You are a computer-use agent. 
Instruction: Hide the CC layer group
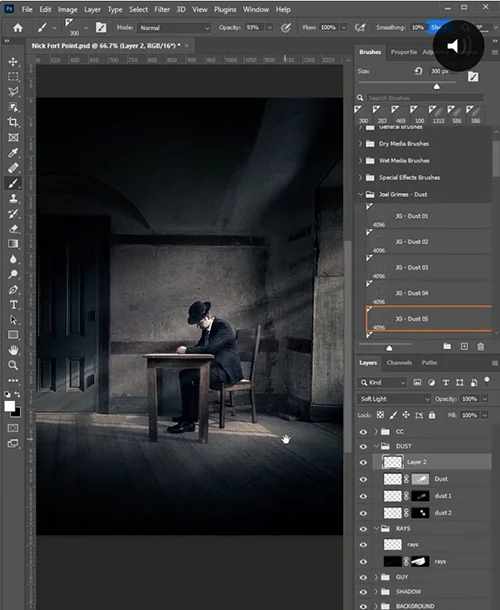click(x=363, y=432)
